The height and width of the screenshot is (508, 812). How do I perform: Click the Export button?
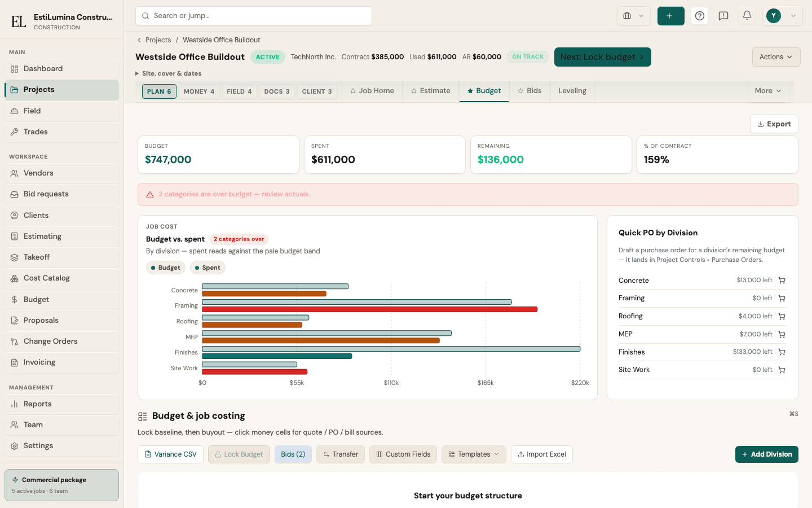774,124
